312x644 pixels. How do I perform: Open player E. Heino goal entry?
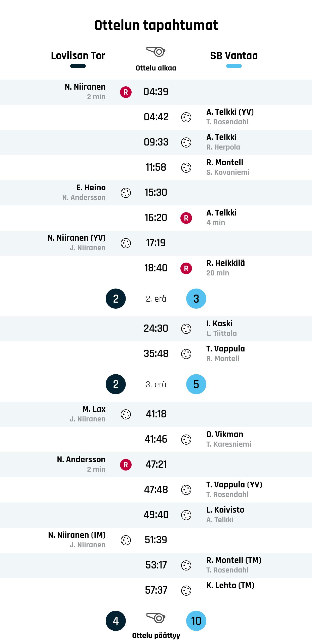91,188
